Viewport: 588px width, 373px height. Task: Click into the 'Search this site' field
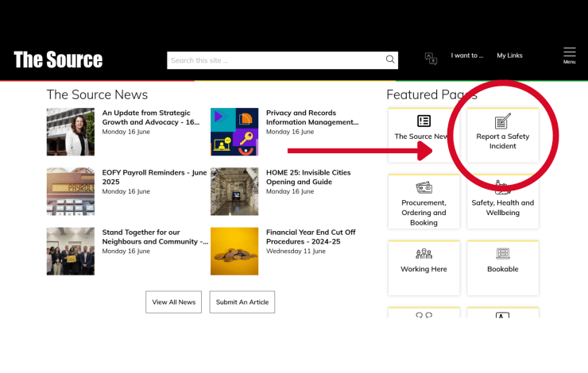(x=274, y=60)
